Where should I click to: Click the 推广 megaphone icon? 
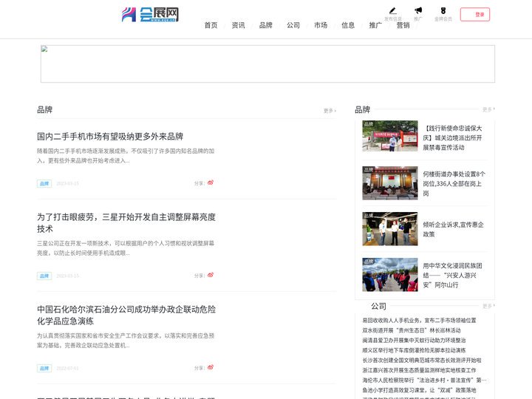pyautogui.click(x=418, y=10)
